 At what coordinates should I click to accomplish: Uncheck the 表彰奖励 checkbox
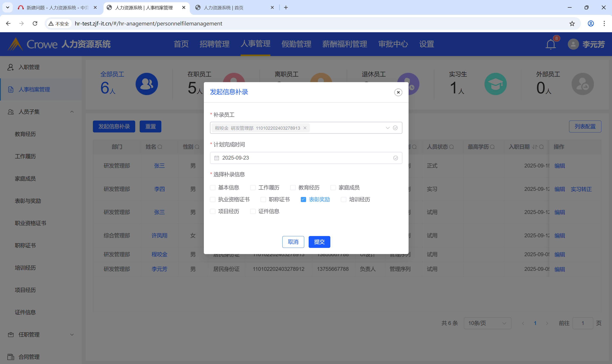pos(303,200)
